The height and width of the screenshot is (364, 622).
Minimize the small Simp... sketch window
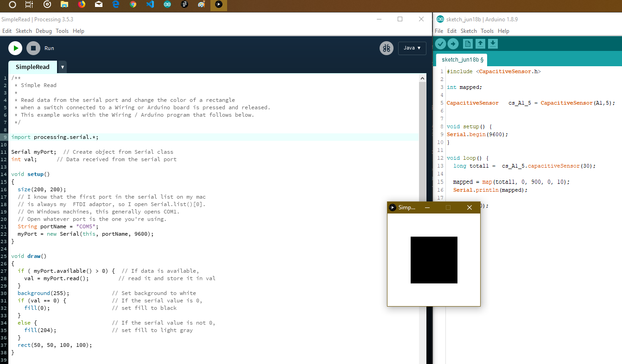[x=427, y=207]
